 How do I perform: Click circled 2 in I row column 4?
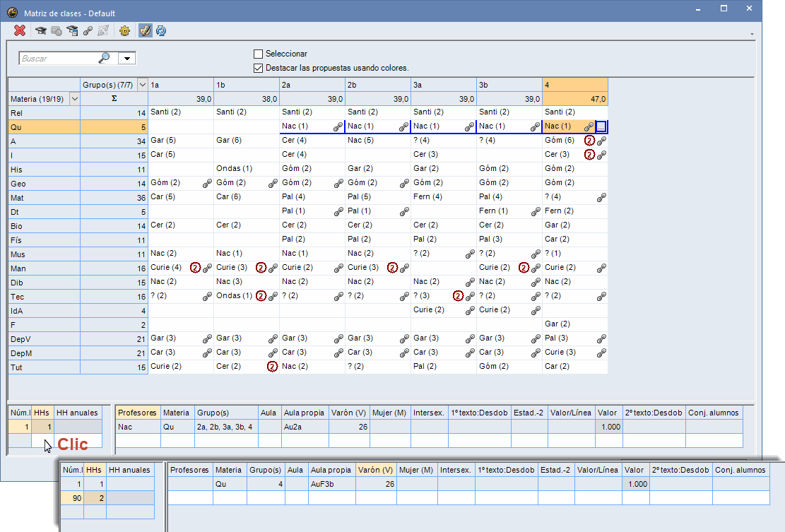pos(589,155)
